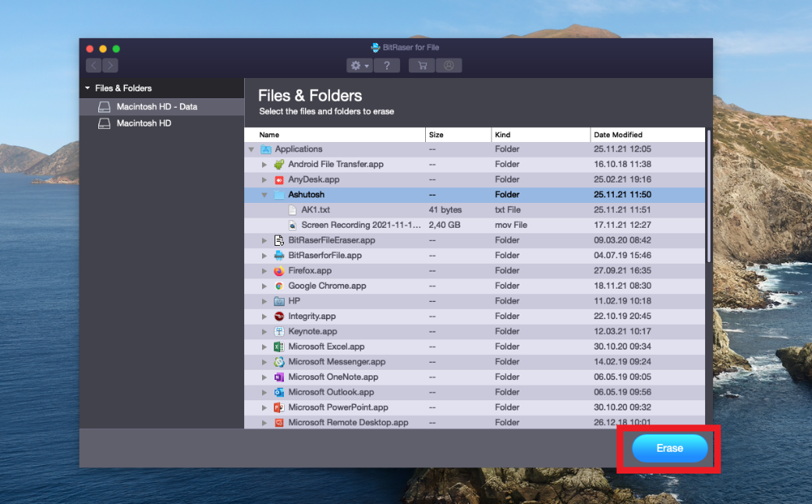Go forward with the right arrow button
812x504 pixels.
(x=110, y=66)
